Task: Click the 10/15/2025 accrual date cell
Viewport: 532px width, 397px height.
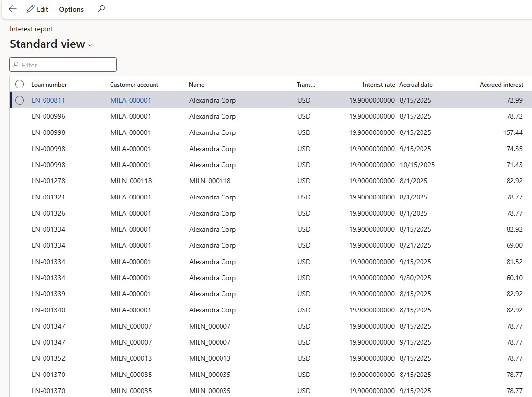Action: click(x=417, y=165)
